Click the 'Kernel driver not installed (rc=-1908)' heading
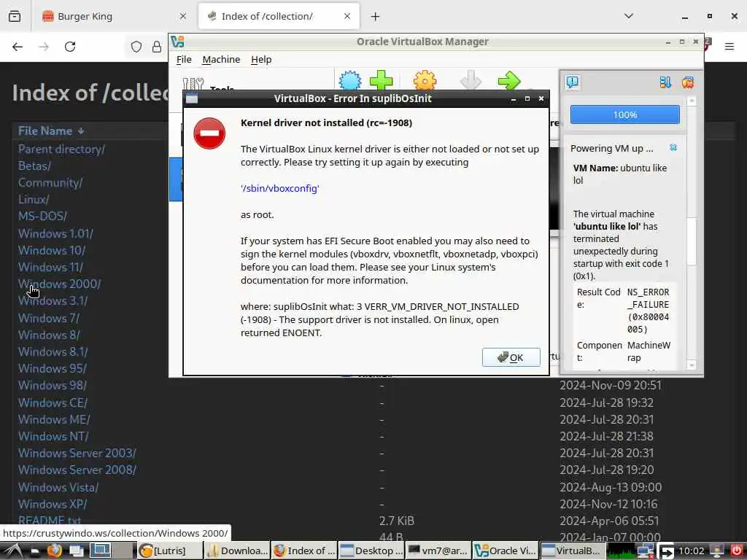The width and height of the screenshot is (747, 560). click(326, 122)
